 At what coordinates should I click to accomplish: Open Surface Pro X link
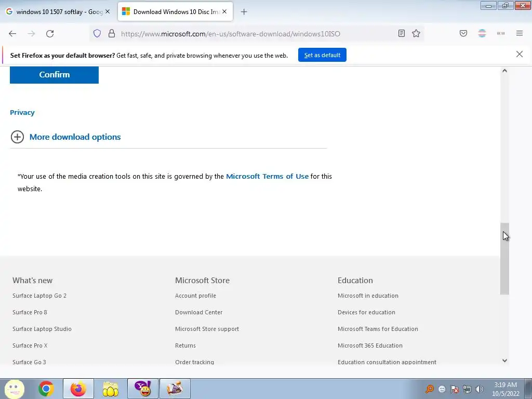pyautogui.click(x=30, y=345)
